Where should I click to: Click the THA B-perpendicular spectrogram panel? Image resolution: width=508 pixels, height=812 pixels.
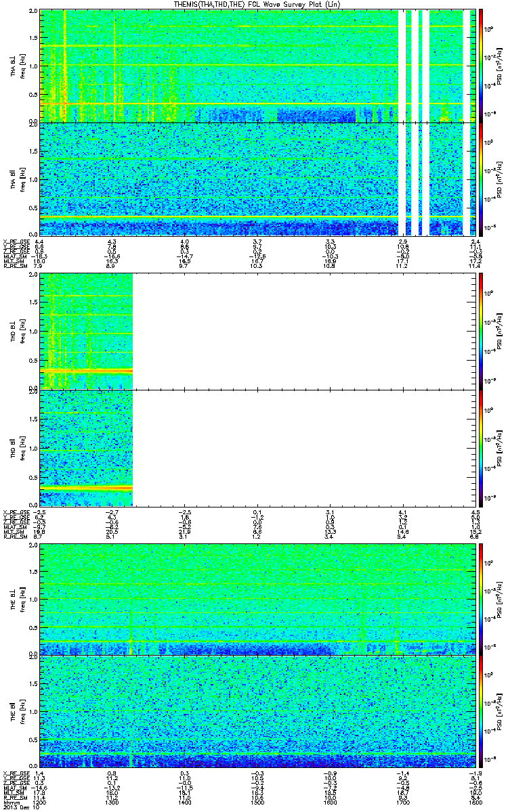tap(257, 66)
